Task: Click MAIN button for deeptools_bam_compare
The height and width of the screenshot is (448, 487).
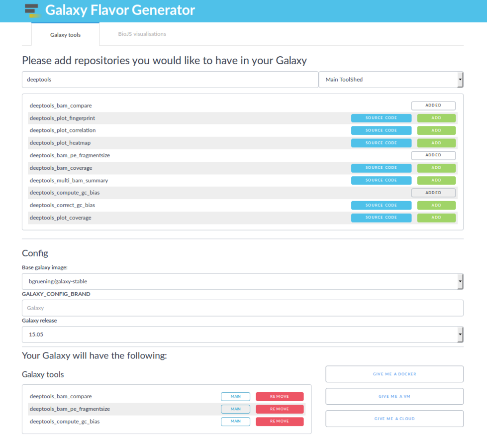Action: pos(235,396)
